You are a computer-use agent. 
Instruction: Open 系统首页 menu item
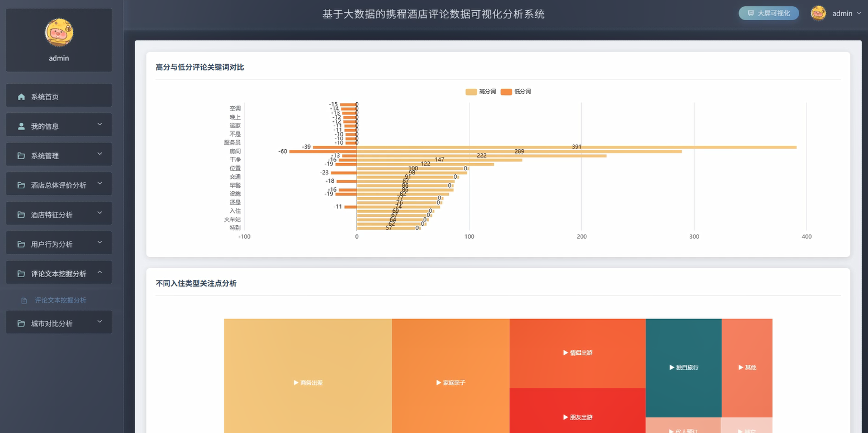point(59,96)
